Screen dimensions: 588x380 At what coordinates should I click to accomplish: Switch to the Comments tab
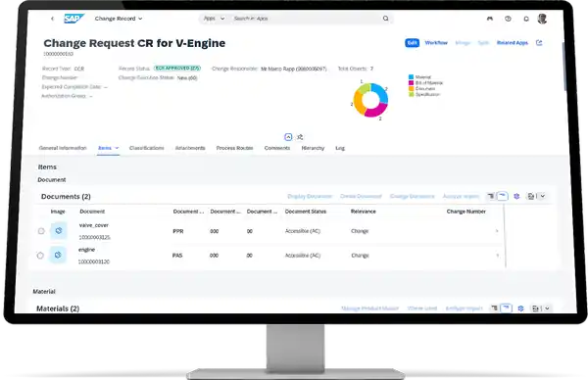point(277,148)
